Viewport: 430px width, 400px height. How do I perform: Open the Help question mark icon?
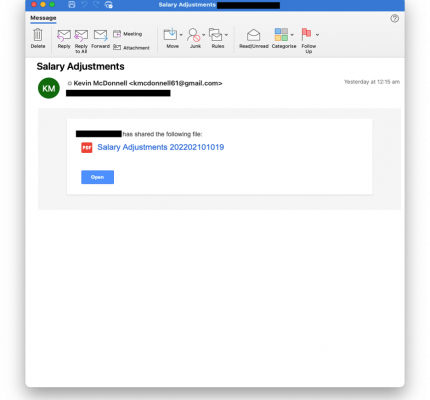pos(394,18)
